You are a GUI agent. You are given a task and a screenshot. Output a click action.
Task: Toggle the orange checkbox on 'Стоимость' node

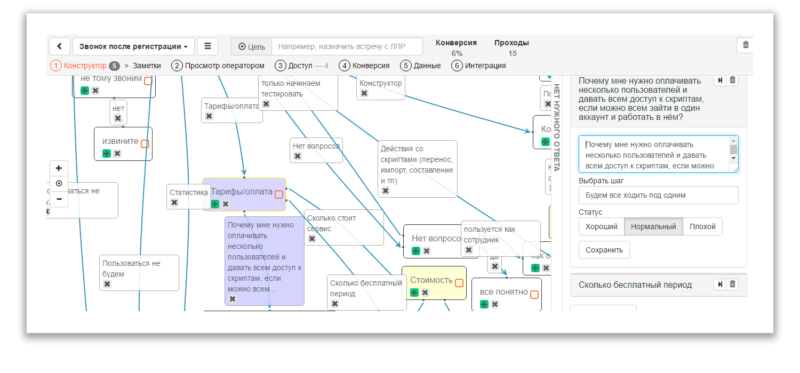459,283
